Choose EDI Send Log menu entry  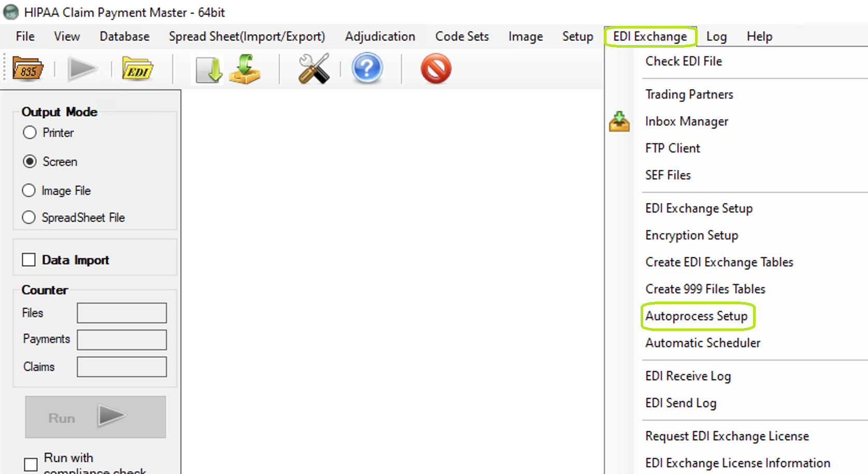click(x=681, y=403)
